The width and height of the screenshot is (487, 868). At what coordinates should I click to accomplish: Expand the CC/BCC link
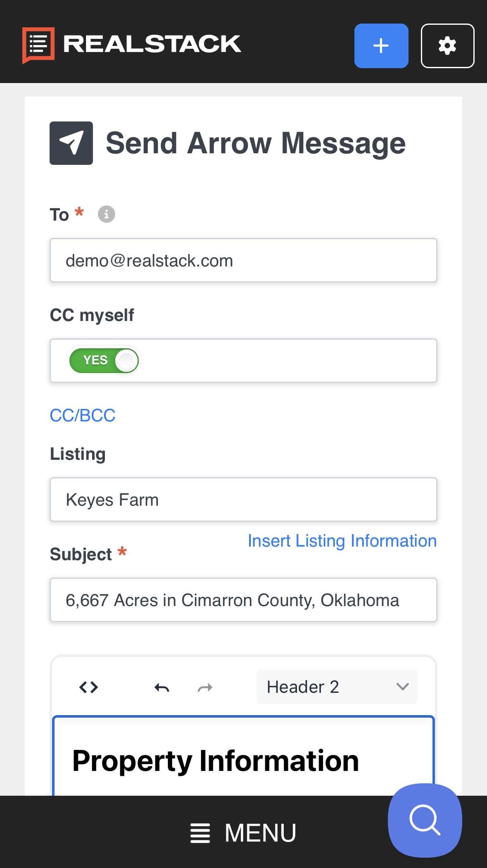pos(82,415)
